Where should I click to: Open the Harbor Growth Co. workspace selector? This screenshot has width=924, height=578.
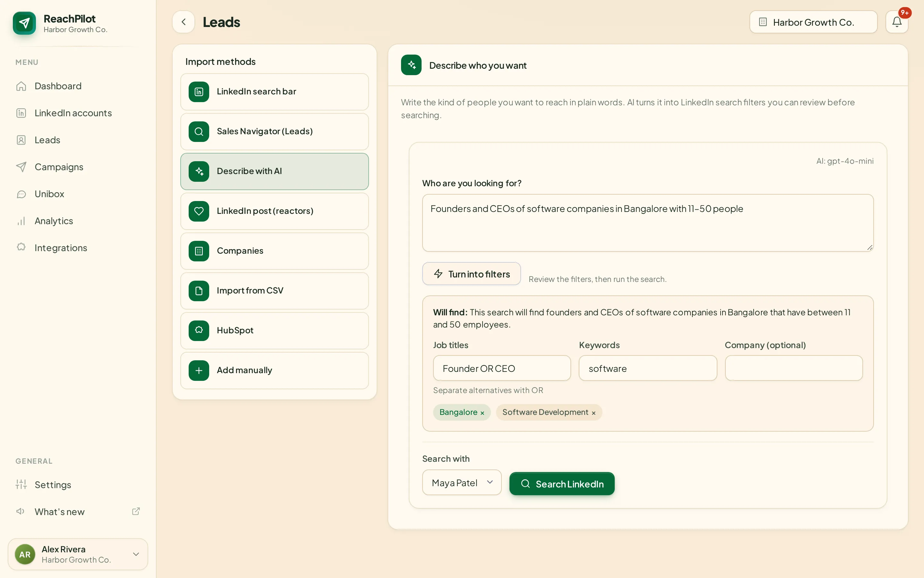(813, 22)
